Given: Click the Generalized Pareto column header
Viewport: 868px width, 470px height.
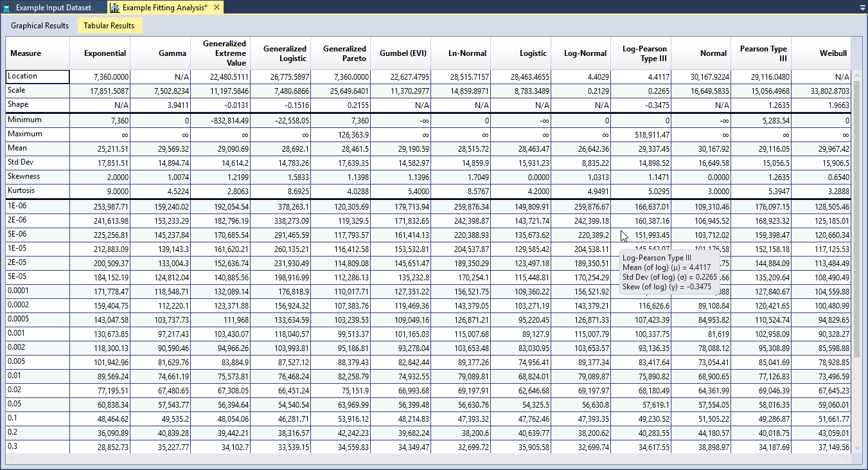Looking at the screenshot, I should [x=344, y=53].
